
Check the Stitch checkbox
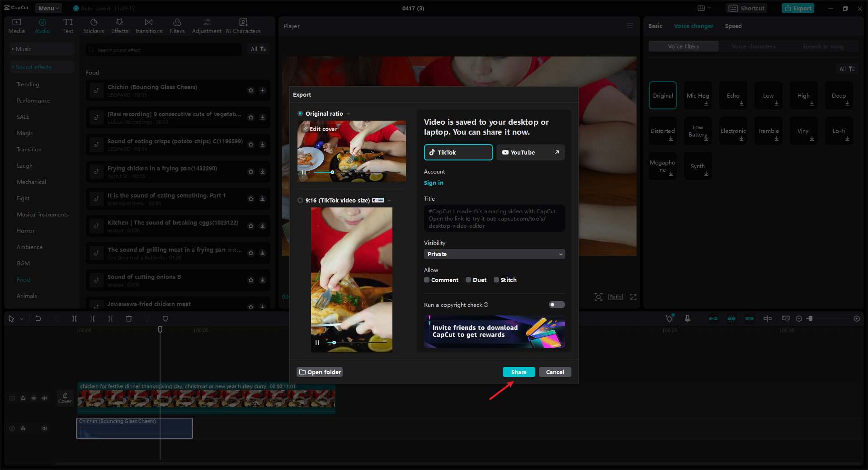point(496,280)
